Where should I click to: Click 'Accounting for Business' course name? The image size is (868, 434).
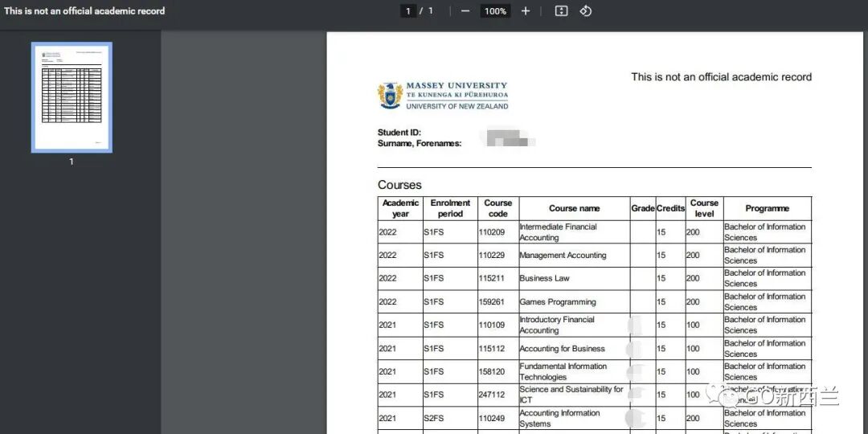[x=562, y=349]
